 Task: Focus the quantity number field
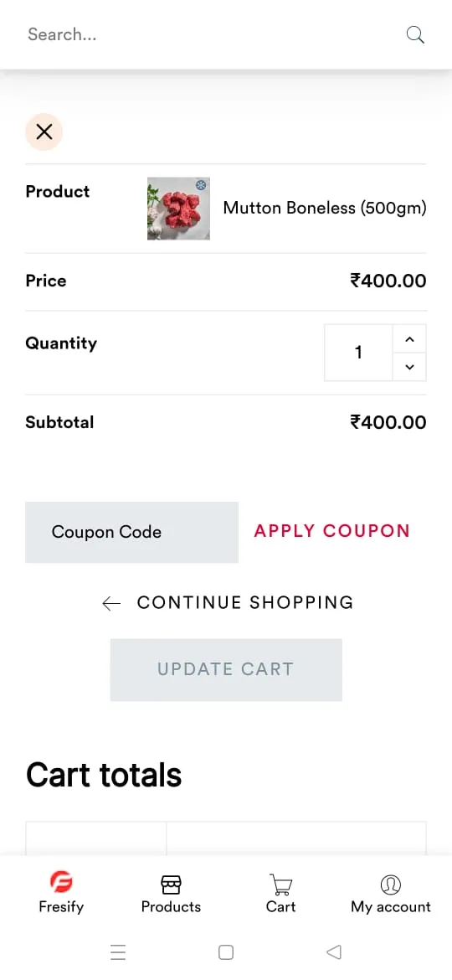(x=358, y=353)
